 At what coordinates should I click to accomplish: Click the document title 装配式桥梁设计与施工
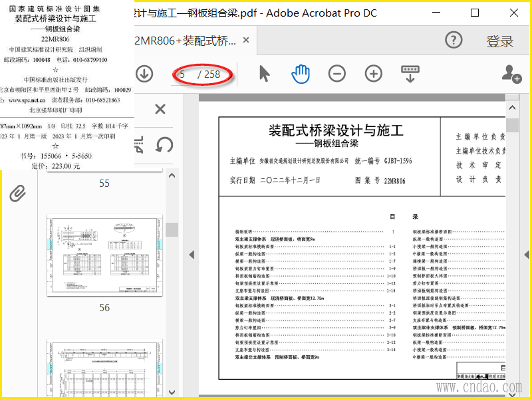tap(336, 130)
